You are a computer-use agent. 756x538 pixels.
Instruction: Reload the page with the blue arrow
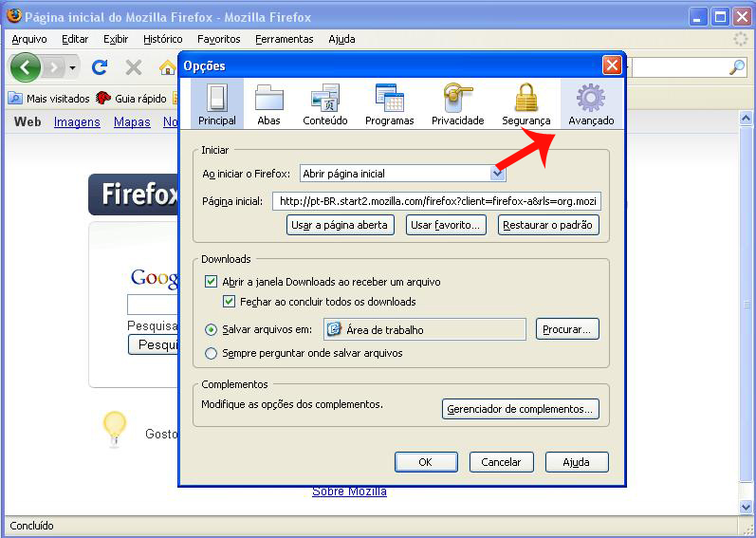tap(100, 67)
